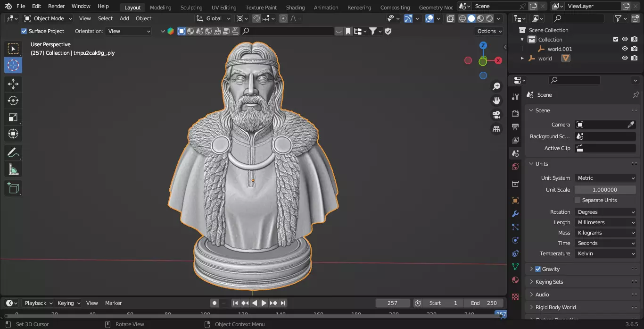The image size is (644, 329).
Task: Enable Separate Units checkbox
Action: pyautogui.click(x=578, y=200)
